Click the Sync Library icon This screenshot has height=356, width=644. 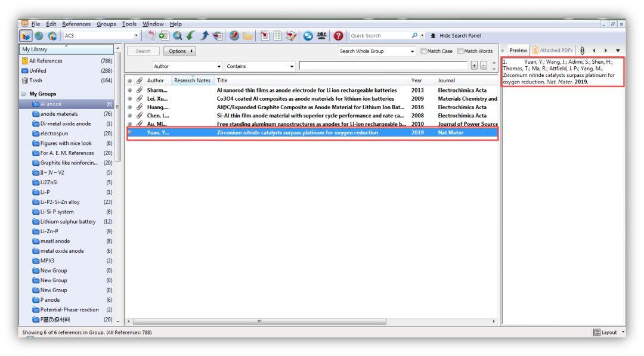click(x=308, y=36)
